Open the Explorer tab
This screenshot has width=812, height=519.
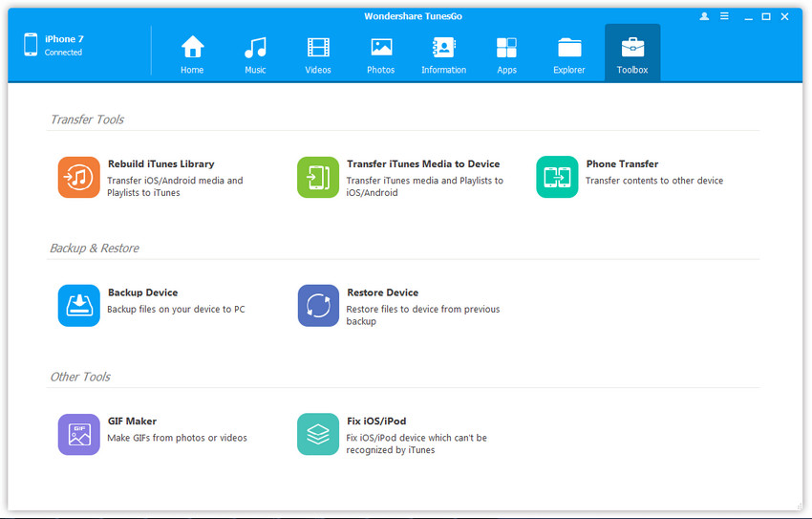pos(569,54)
